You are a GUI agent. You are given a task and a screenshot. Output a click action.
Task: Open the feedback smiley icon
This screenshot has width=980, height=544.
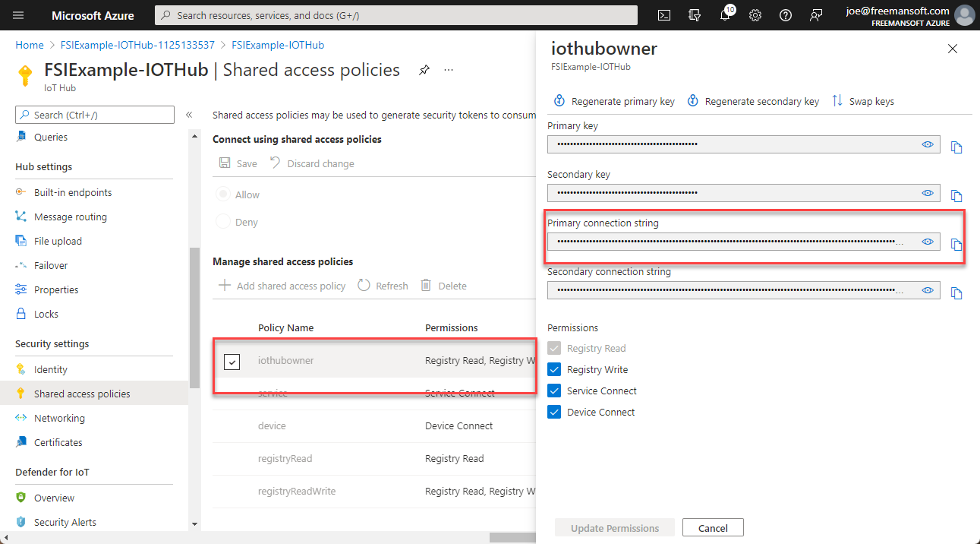[x=815, y=14]
